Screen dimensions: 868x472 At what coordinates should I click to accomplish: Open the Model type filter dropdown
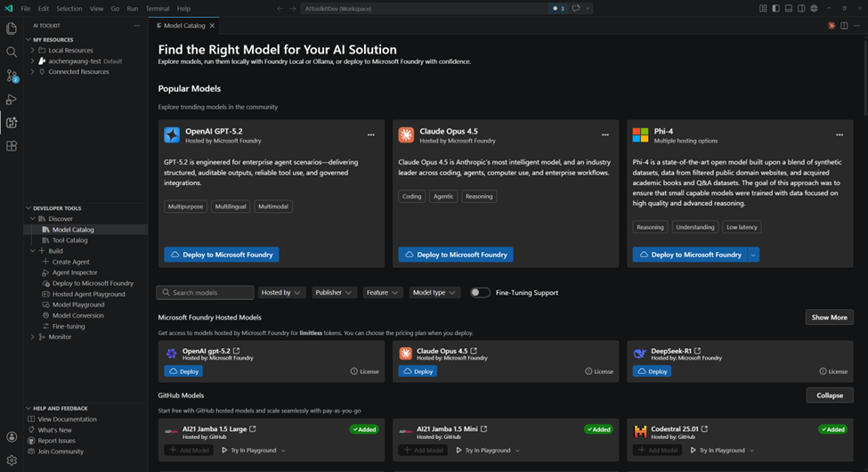point(434,292)
